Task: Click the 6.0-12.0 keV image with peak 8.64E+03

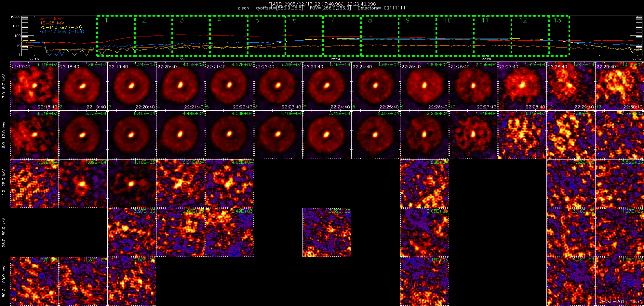Action: click(x=522, y=135)
